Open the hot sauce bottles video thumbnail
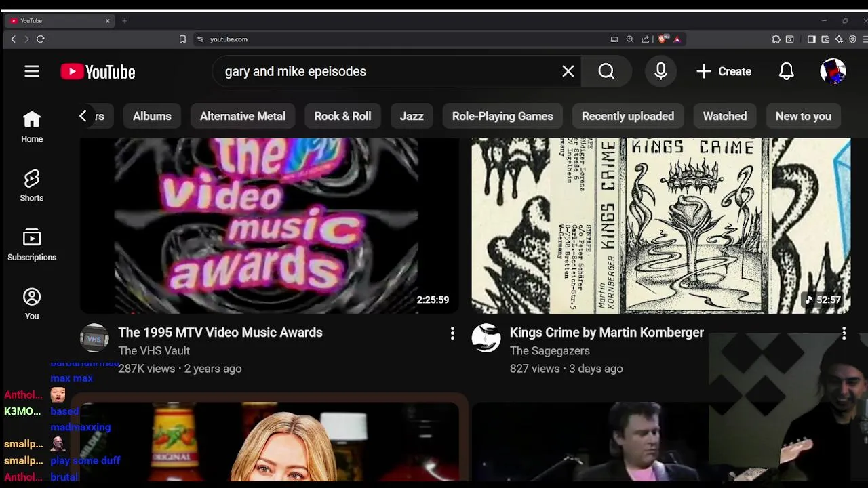 pyautogui.click(x=270, y=441)
